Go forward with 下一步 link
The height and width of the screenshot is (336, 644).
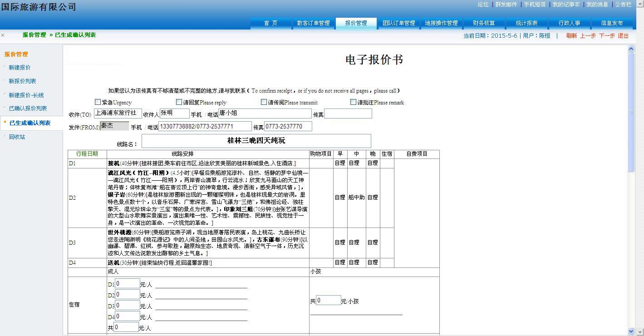click(x=607, y=36)
